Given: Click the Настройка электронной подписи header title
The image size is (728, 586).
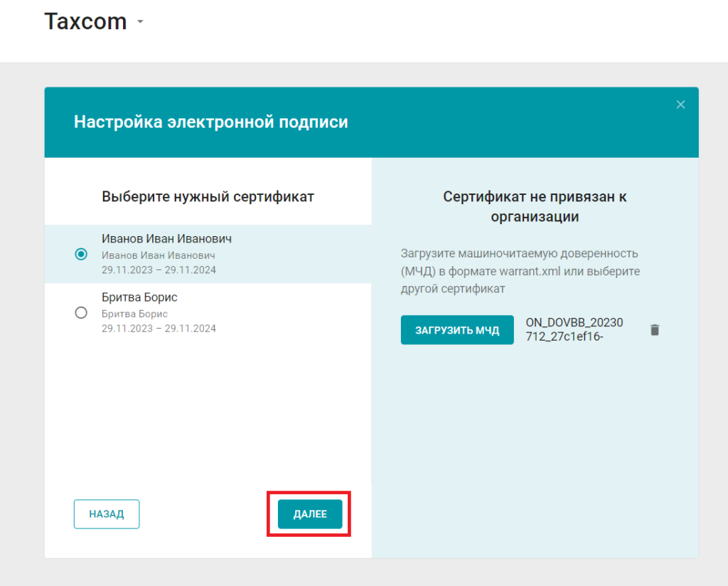Looking at the screenshot, I should [211, 122].
